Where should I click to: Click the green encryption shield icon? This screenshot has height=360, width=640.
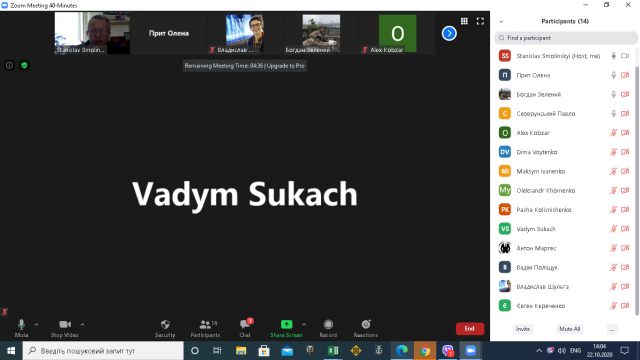pyautogui.click(x=24, y=65)
